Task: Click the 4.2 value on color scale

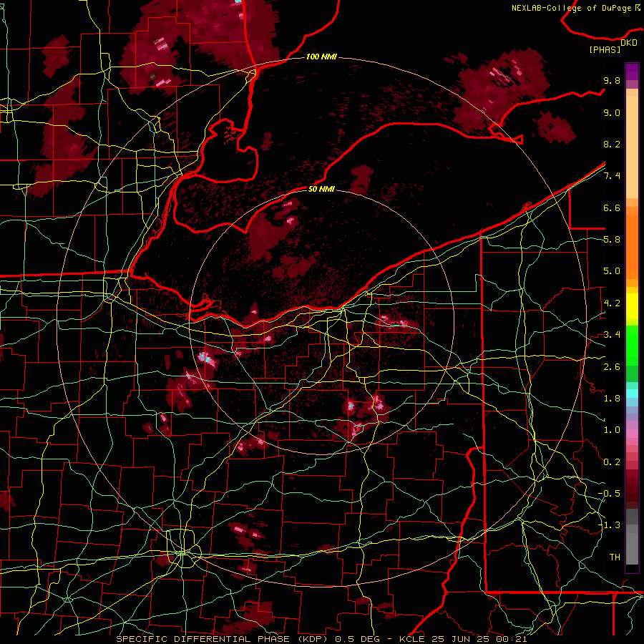Action: pos(612,303)
